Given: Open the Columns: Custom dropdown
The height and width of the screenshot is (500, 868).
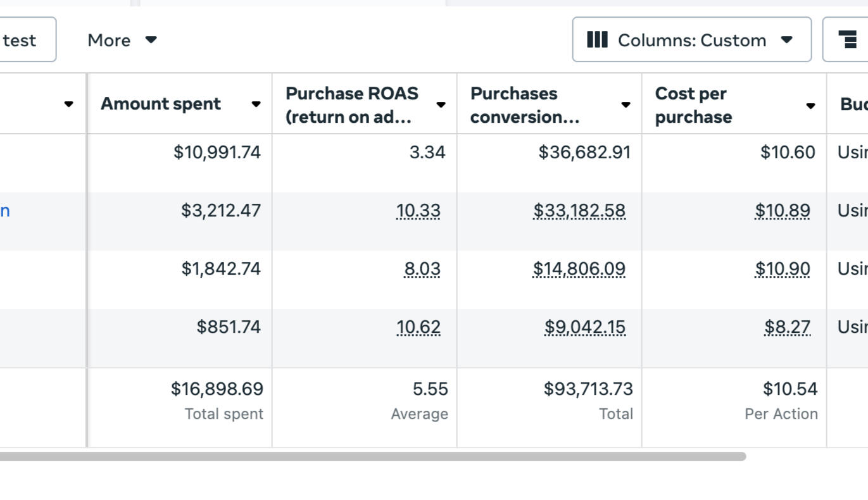Looking at the screenshot, I should (691, 40).
